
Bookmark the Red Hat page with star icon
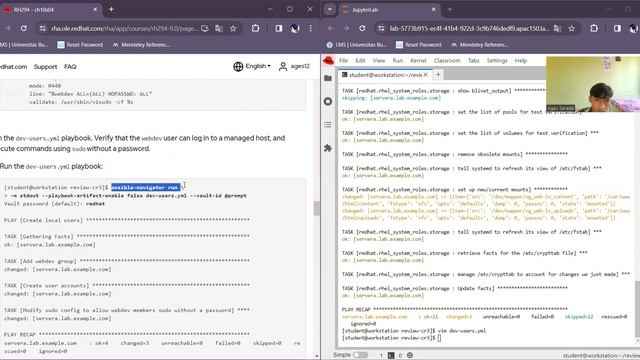tap(233, 28)
